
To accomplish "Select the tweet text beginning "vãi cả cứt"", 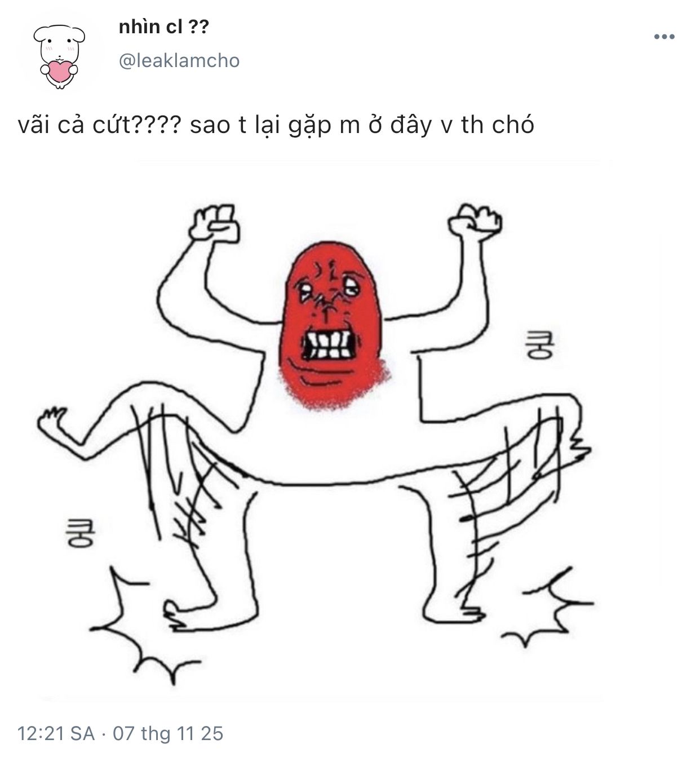I will point(276,125).
